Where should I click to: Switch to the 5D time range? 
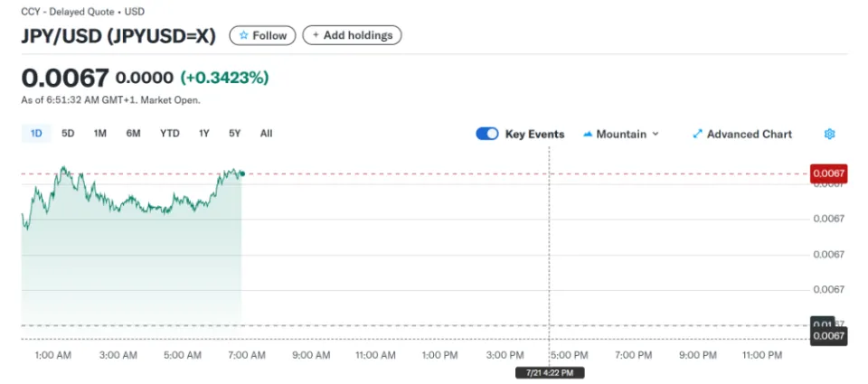[68, 134]
